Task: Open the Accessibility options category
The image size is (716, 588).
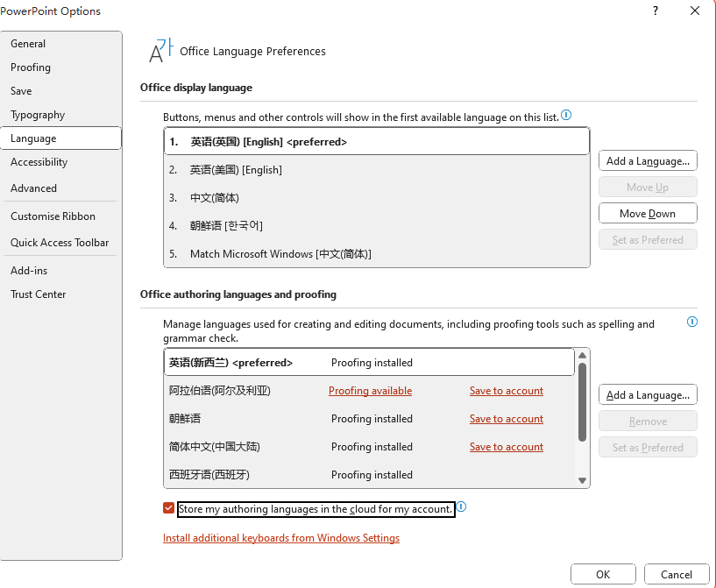Action: pos(60,162)
